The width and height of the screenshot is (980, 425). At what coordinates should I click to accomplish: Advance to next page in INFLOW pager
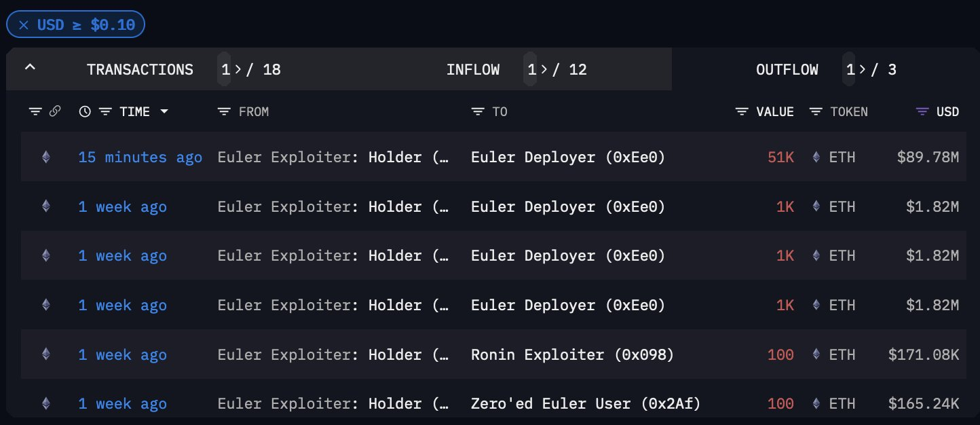coord(541,69)
